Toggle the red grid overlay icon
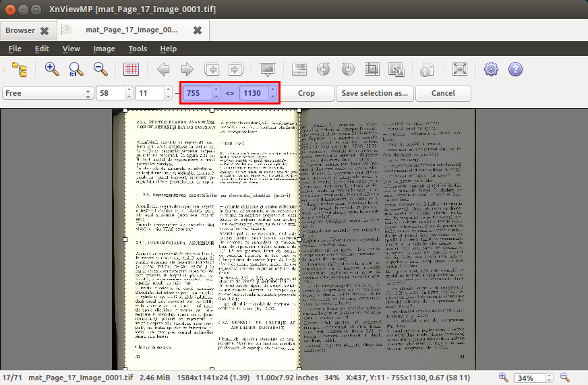This screenshot has width=588, height=385. [x=131, y=69]
